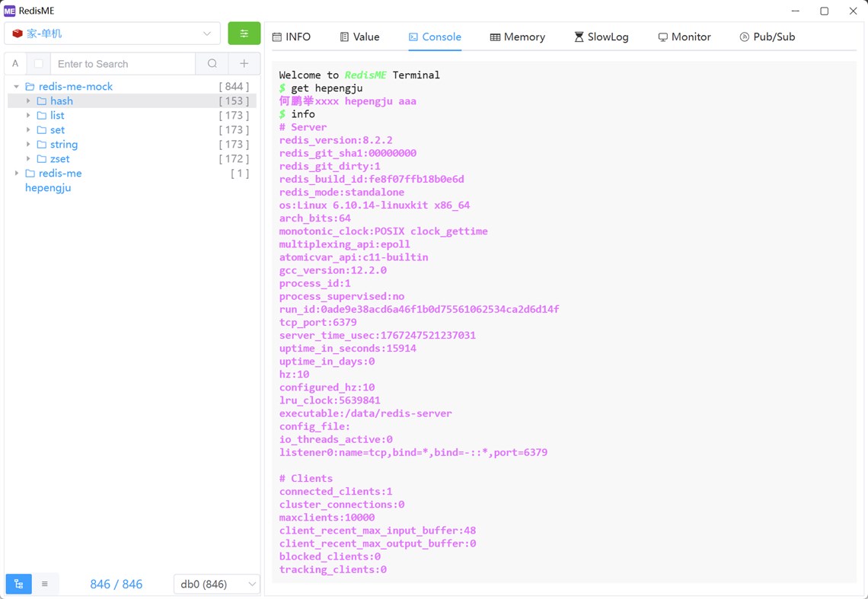Expand the hash folder arrow
The height and width of the screenshot is (599, 868).
click(28, 100)
